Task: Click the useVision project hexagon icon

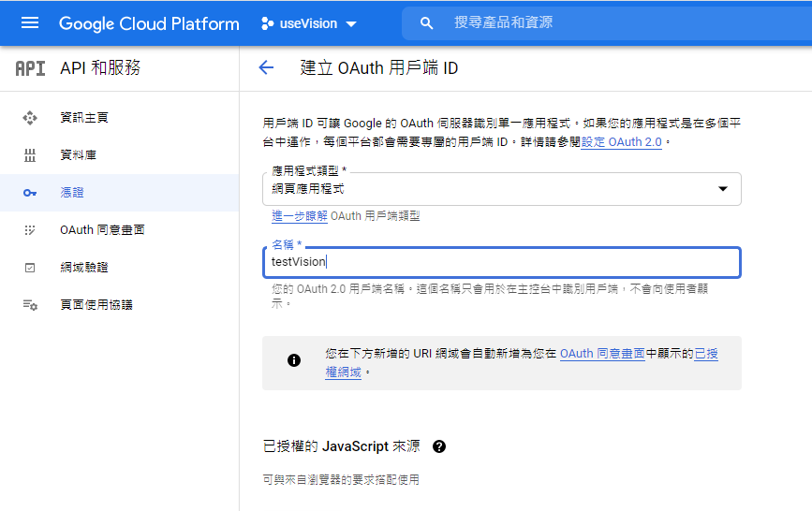Action: click(x=267, y=23)
